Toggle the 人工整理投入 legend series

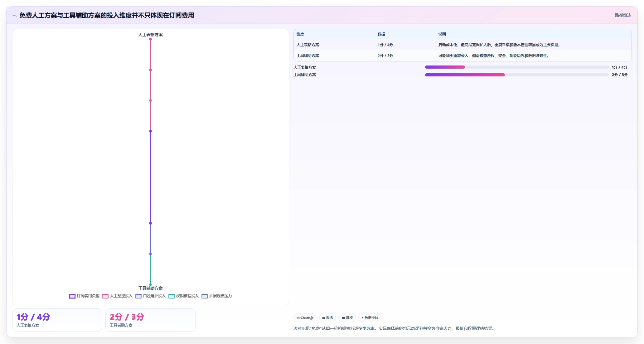pyautogui.click(x=117, y=296)
